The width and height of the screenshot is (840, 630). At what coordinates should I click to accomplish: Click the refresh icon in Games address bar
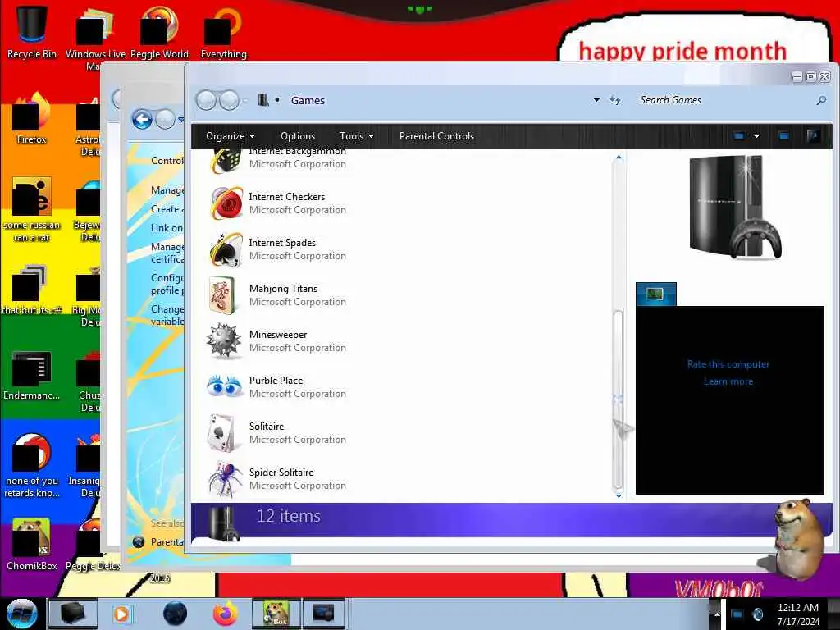click(x=615, y=100)
